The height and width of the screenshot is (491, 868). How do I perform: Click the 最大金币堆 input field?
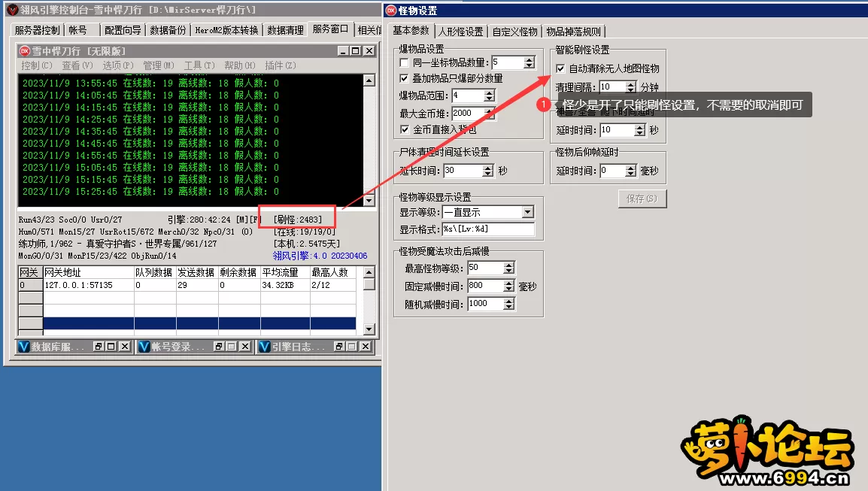469,114
